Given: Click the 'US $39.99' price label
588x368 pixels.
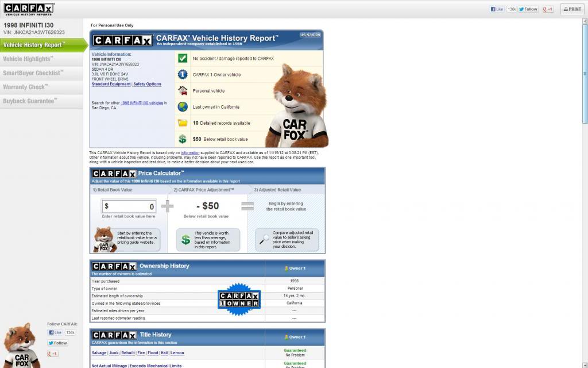Looking at the screenshot, I should point(310,35).
